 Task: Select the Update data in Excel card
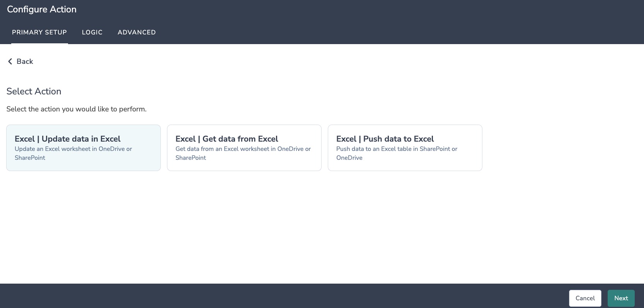(83, 148)
